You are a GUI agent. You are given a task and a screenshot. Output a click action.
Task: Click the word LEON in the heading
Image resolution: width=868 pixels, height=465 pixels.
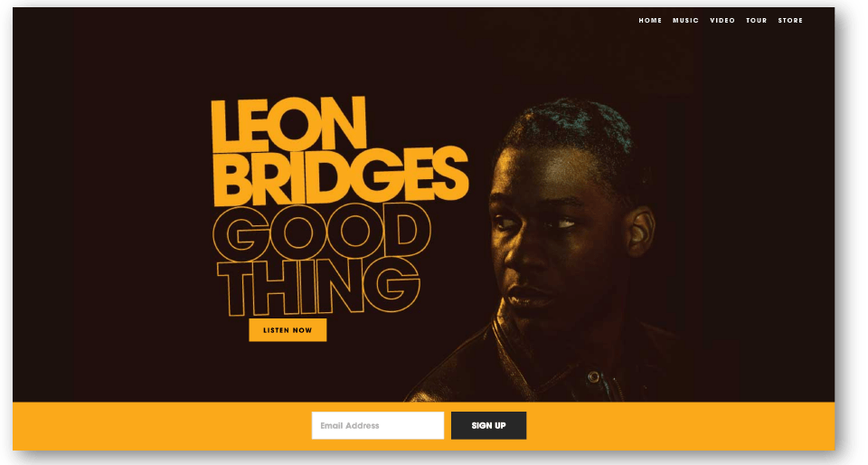pos(288,124)
